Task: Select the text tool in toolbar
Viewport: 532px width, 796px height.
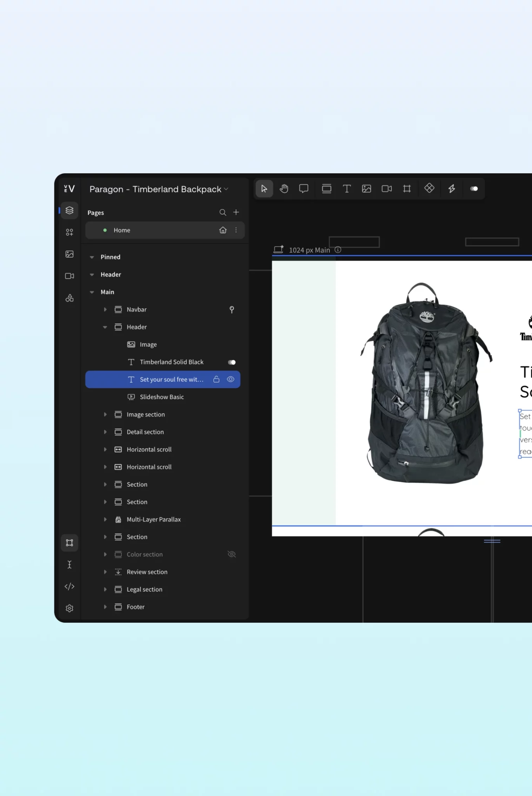Action: click(x=347, y=189)
